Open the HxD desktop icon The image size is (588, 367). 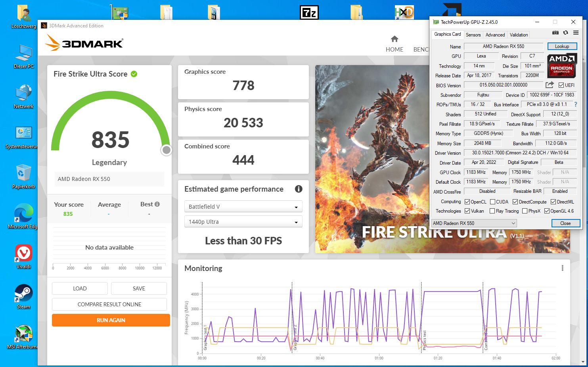(404, 12)
